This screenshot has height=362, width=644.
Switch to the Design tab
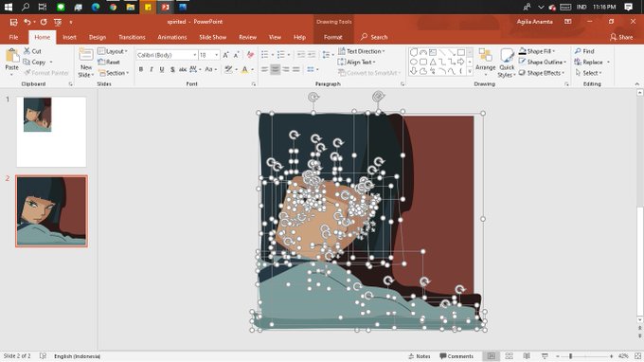pos(98,37)
